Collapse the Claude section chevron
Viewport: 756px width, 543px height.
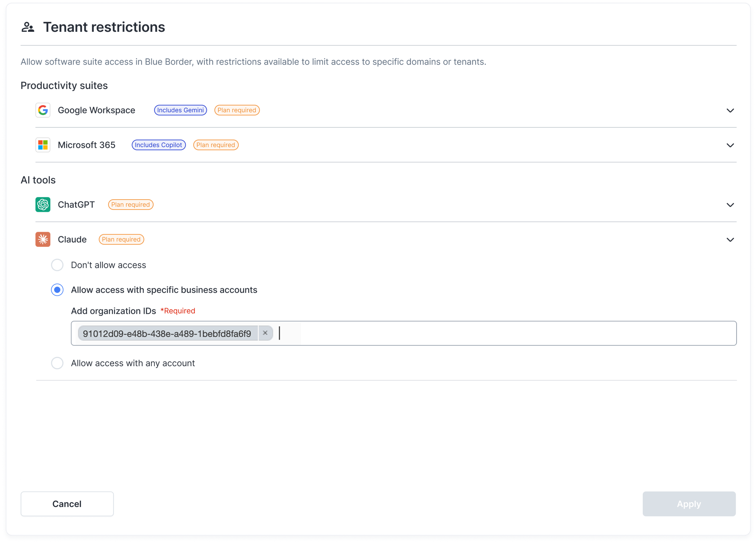pyautogui.click(x=730, y=240)
